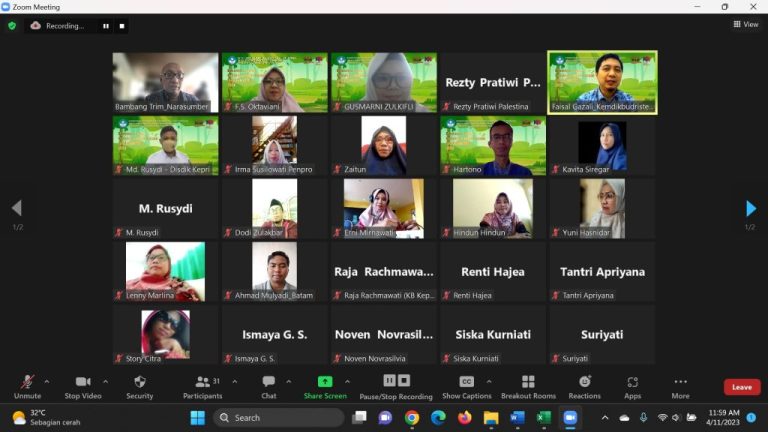768x432 pixels.
Task: Select Suriyati participant tile
Action: (602, 335)
